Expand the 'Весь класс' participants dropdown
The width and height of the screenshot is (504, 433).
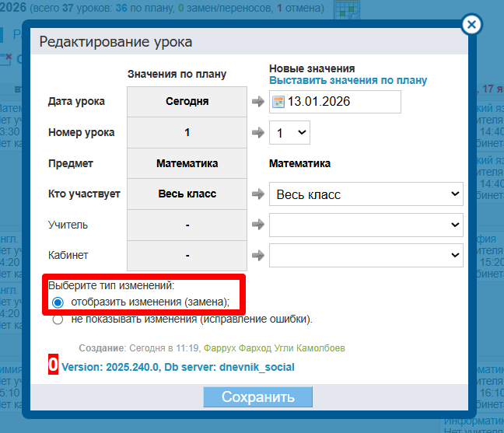tap(366, 194)
